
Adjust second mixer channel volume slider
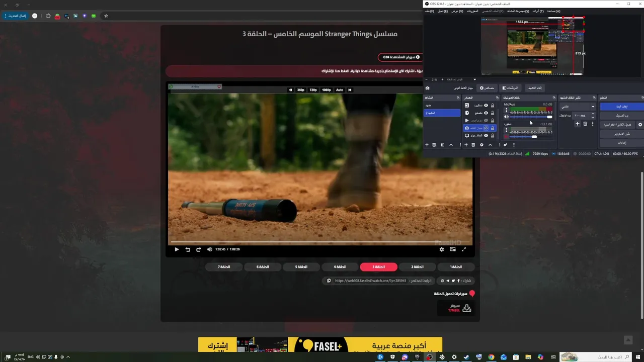click(x=531, y=136)
